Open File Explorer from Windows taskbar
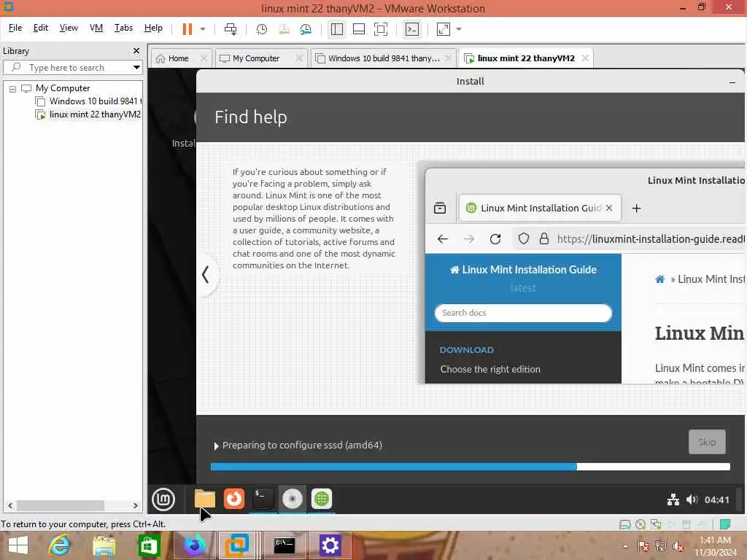This screenshot has width=747, height=560. pyautogui.click(x=104, y=545)
